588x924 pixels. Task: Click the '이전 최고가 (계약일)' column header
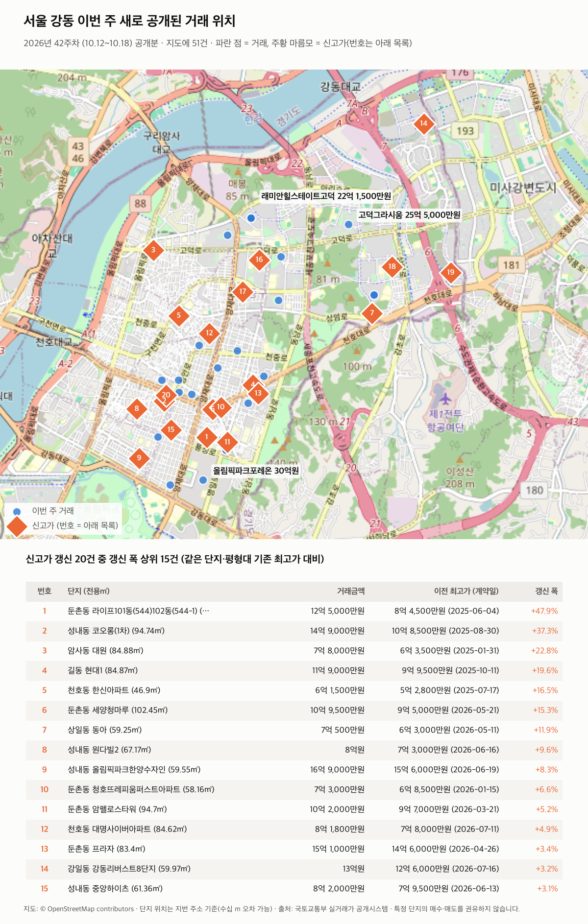pyautogui.click(x=466, y=591)
